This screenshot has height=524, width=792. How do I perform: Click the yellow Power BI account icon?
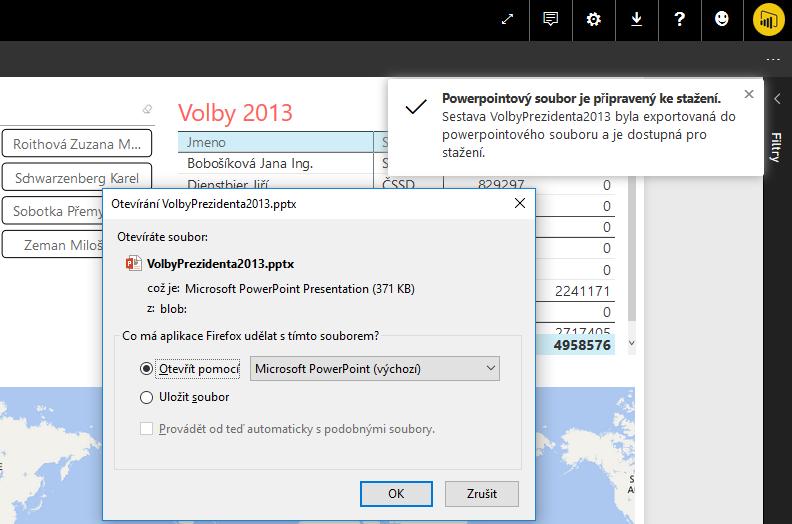coord(768,20)
